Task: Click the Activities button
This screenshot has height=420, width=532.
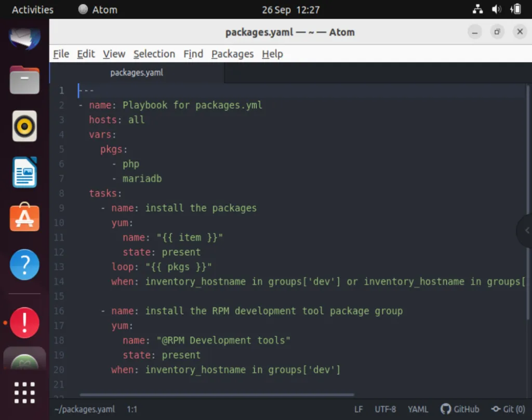Action: point(33,9)
